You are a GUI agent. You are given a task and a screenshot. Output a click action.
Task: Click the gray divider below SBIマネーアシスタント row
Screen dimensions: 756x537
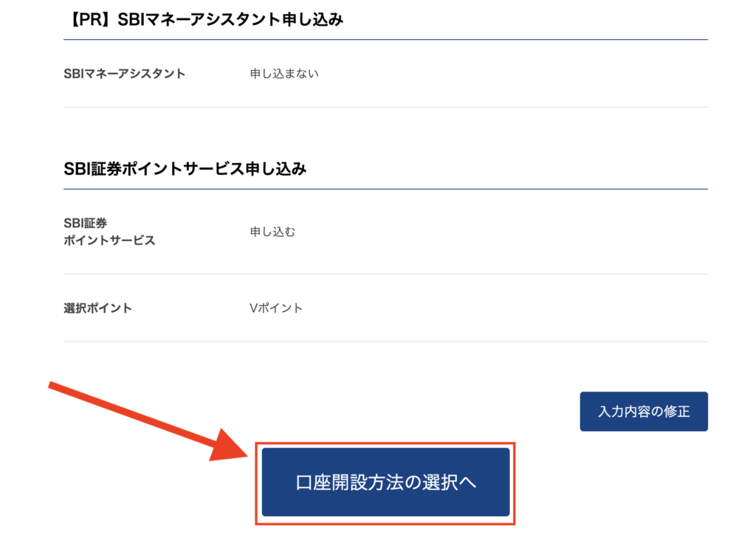(x=385, y=108)
